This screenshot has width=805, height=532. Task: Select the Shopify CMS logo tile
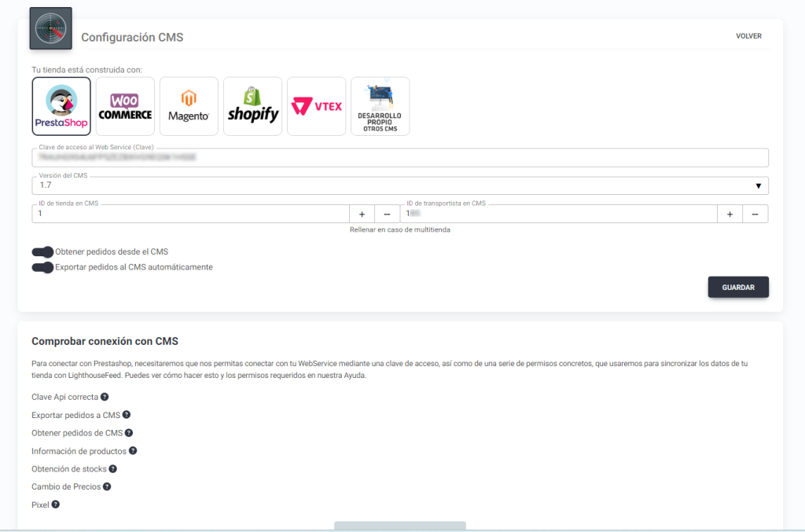[x=252, y=106]
